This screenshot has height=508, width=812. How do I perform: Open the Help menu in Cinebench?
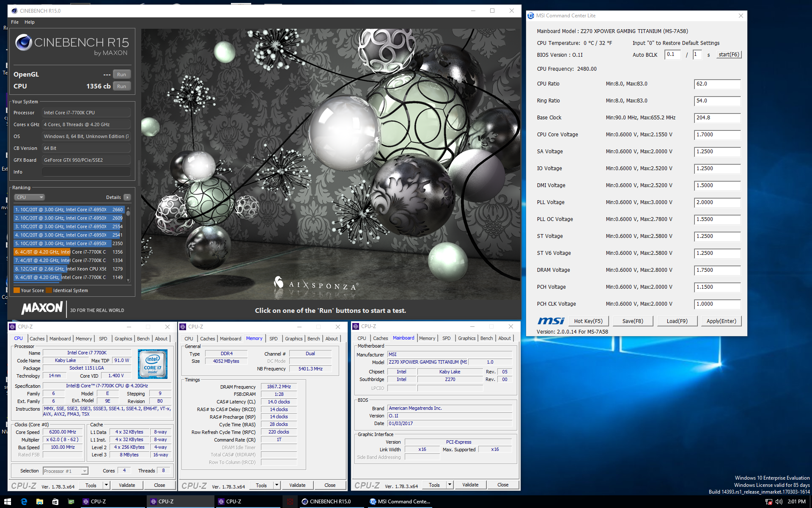click(x=30, y=22)
